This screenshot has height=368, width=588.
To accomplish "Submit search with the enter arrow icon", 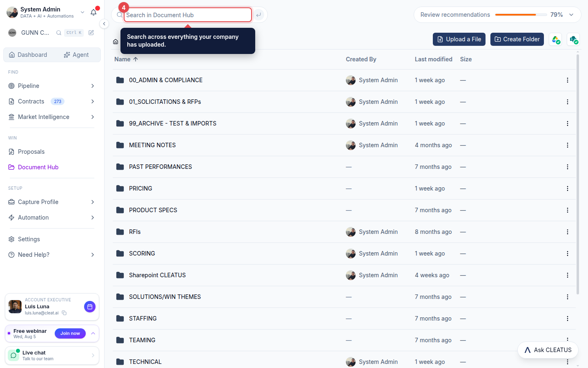I will [258, 15].
